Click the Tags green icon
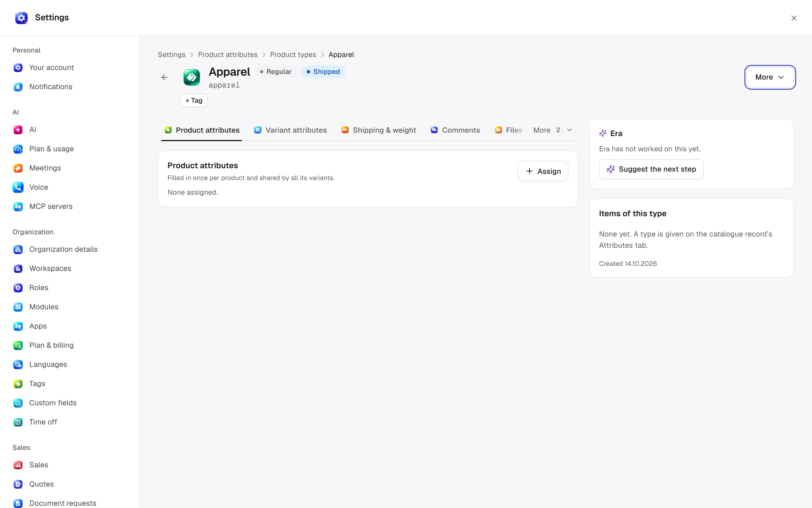 tap(18, 383)
